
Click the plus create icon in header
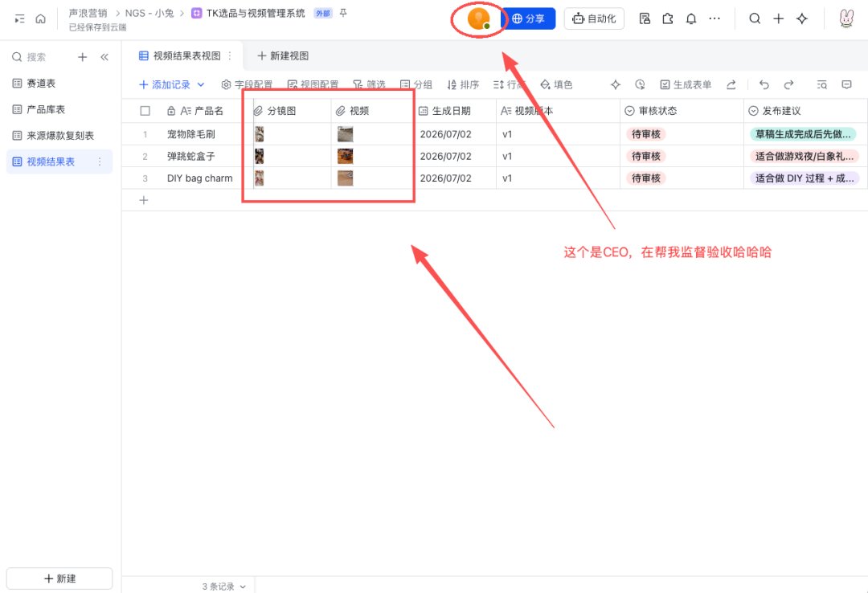pyautogui.click(x=778, y=18)
